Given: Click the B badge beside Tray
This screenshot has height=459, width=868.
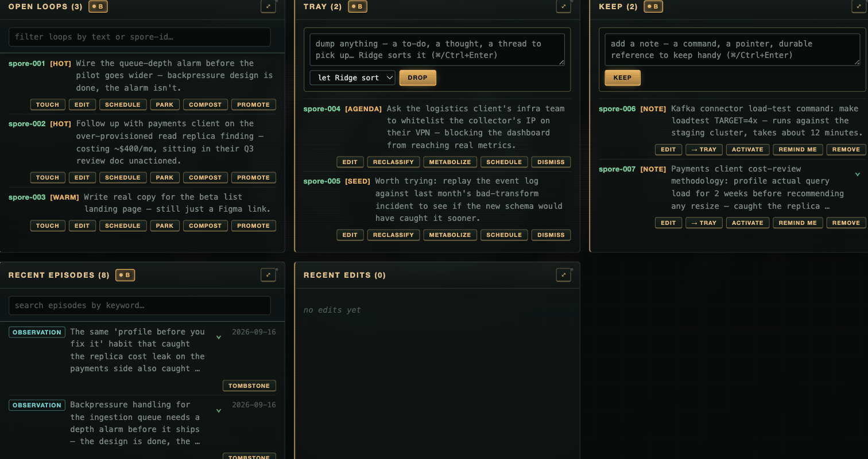Looking at the screenshot, I should [x=358, y=6].
